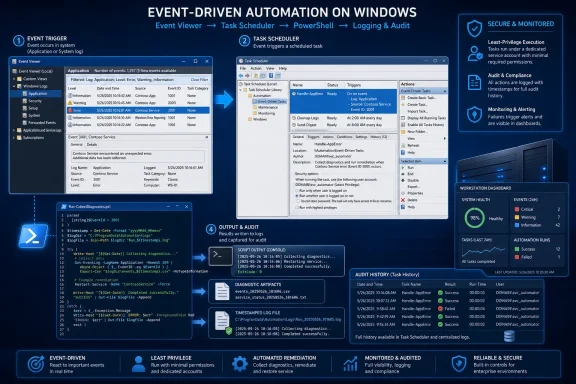Click the Handle-AppError task clock icon
The height and width of the screenshot is (384, 576).
[294, 94]
